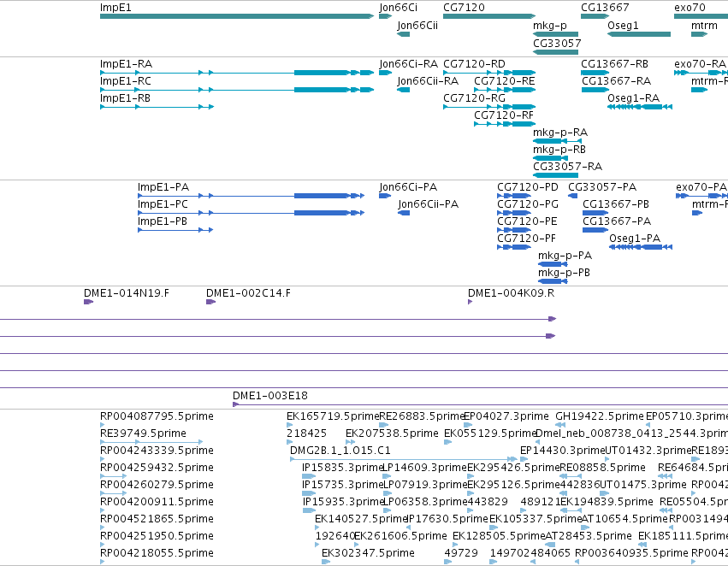Select the ImpE1-RB transcript
Screen dimensions: 728x566
coord(157,107)
